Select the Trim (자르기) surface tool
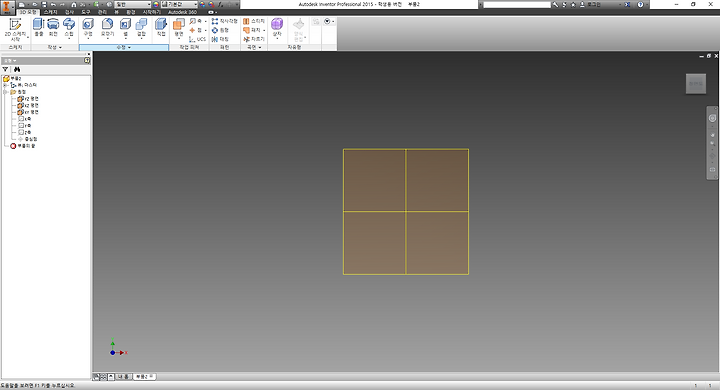Image resolution: width=720 pixels, height=390 pixels. (254, 39)
